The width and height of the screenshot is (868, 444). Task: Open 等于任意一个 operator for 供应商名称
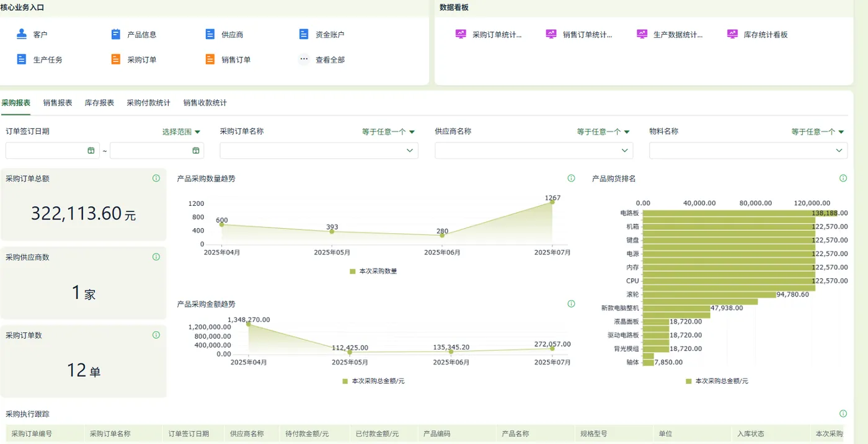(x=603, y=131)
